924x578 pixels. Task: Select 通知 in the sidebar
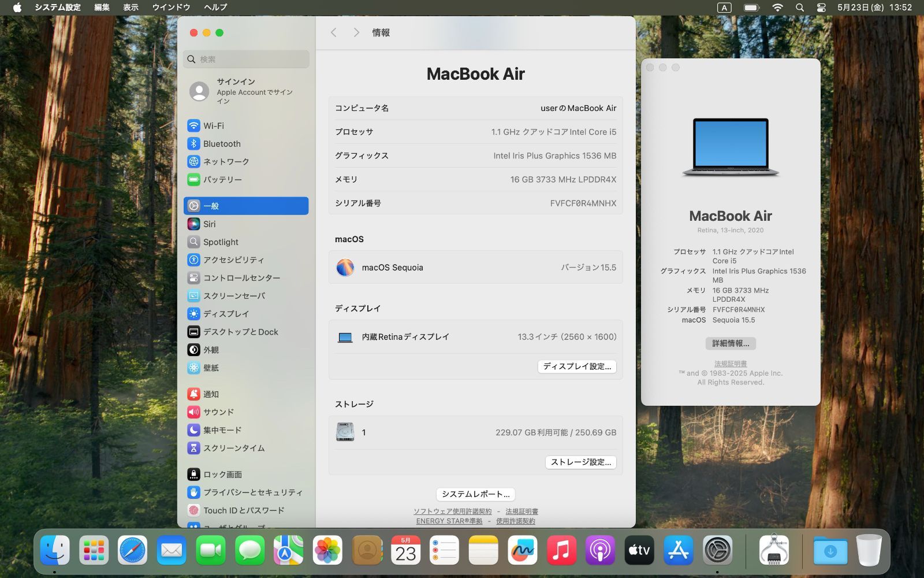click(246, 394)
